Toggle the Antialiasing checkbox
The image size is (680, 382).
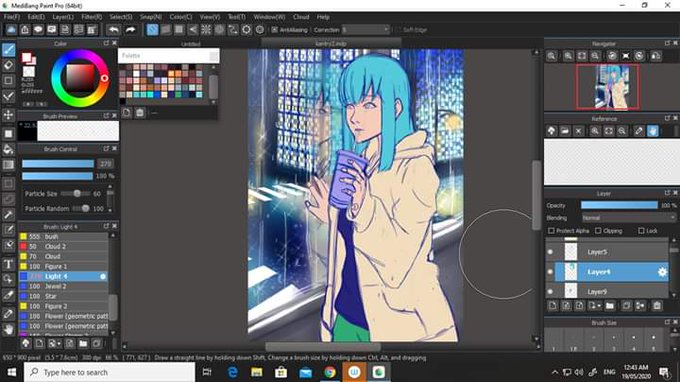click(275, 29)
